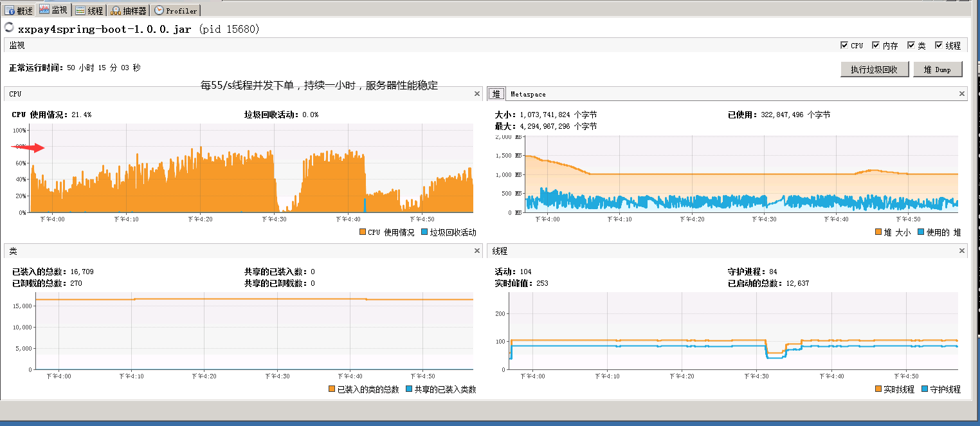Click the 守护线程 legend swatch

925,389
